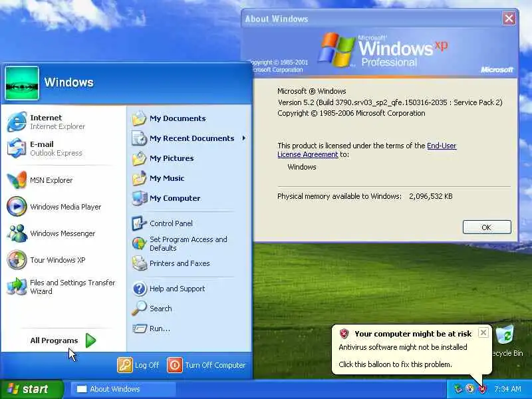The image size is (532, 399).
Task: Expand All Programs with the green arrow
Action: (x=90, y=340)
